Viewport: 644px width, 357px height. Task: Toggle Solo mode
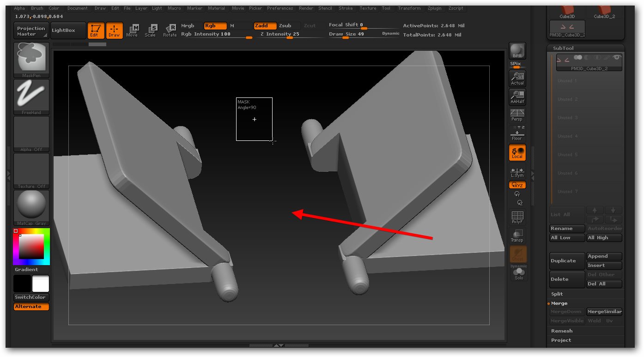tap(519, 273)
